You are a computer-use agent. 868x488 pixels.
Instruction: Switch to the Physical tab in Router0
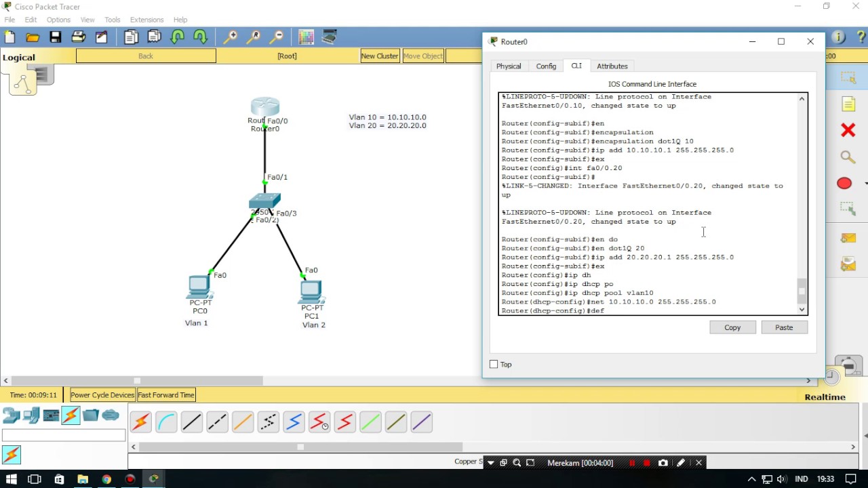click(x=509, y=66)
